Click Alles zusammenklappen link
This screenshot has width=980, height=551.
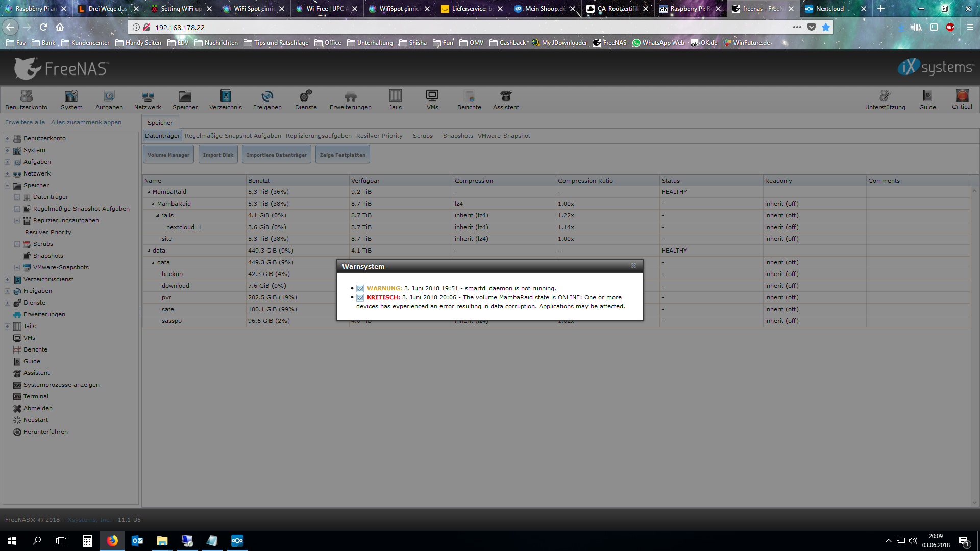pos(86,122)
